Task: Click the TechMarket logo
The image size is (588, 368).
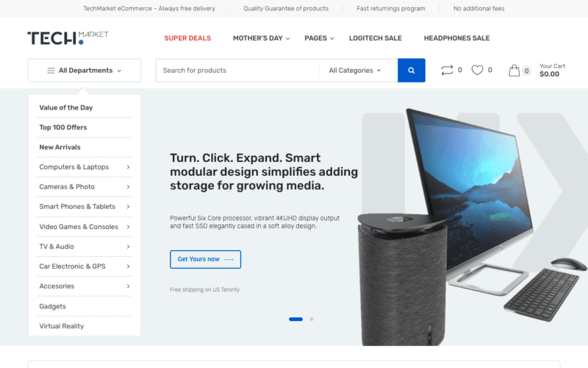Action: [x=68, y=38]
